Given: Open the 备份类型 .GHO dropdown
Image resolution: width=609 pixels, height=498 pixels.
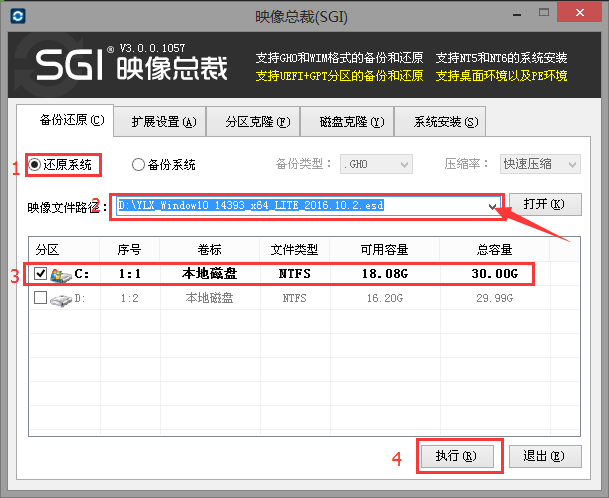Looking at the screenshot, I should tap(376, 164).
